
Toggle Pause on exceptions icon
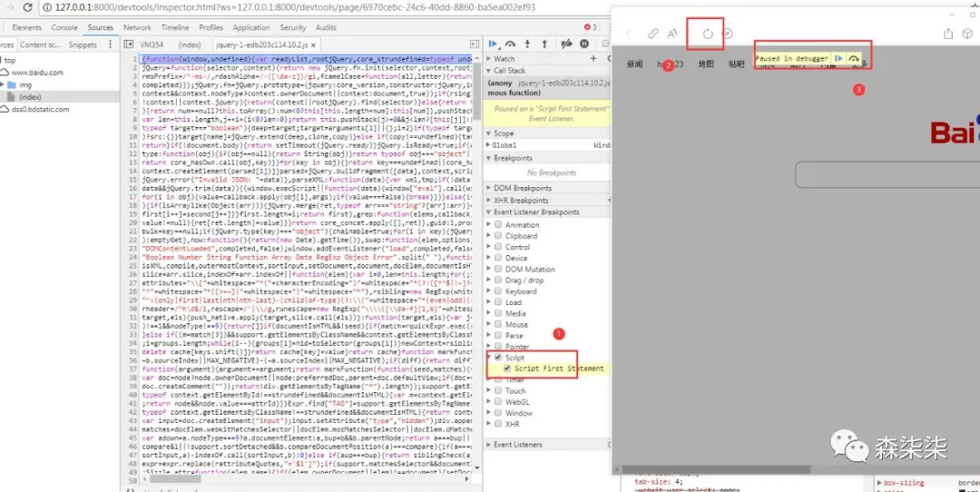[x=585, y=44]
